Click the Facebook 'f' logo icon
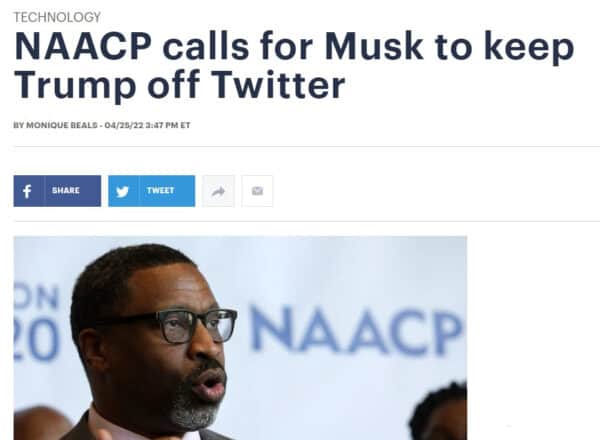600x440 pixels. pyautogui.click(x=27, y=191)
